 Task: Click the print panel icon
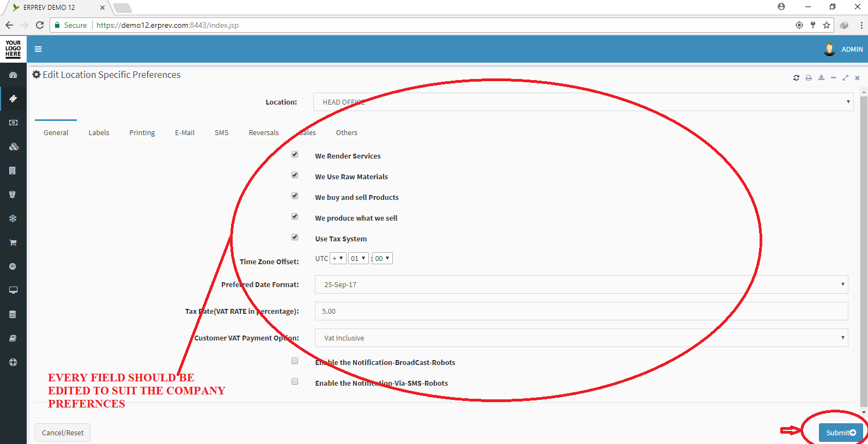pyautogui.click(x=809, y=78)
